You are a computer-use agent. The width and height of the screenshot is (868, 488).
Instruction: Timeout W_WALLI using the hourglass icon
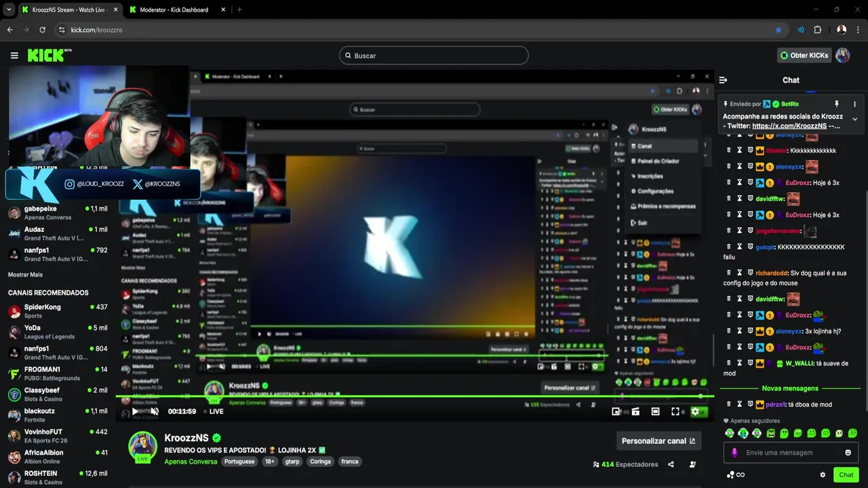point(740,363)
